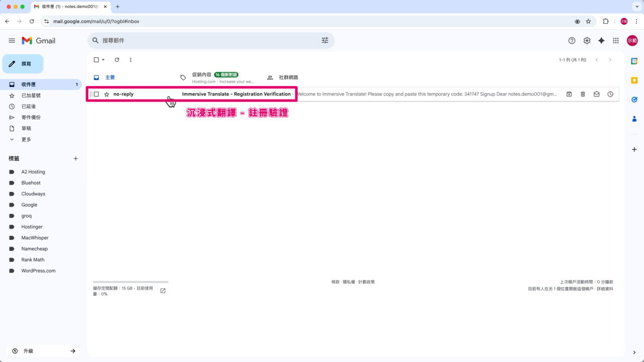This screenshot has height=362, width=644.
Task: Open the More three-dot menu above the inbox
Action: click(130, 60)
